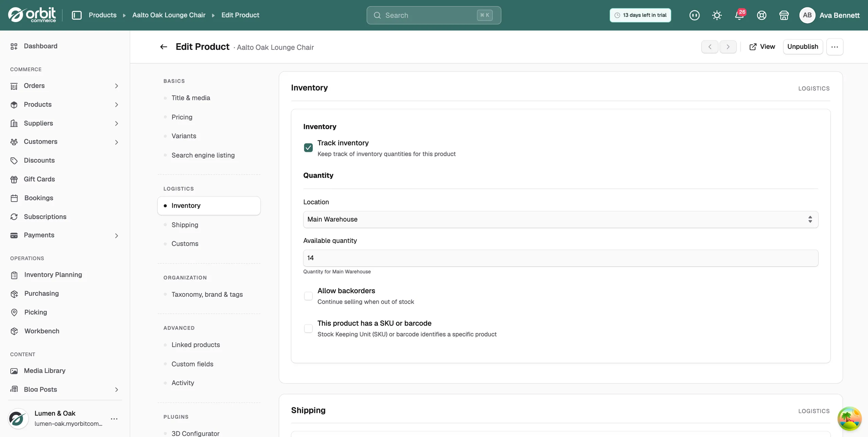The width and height of the screenshot is (868, 437).
Task: Open notifications bell with 26 badge
Action: (x=739, y=15)
